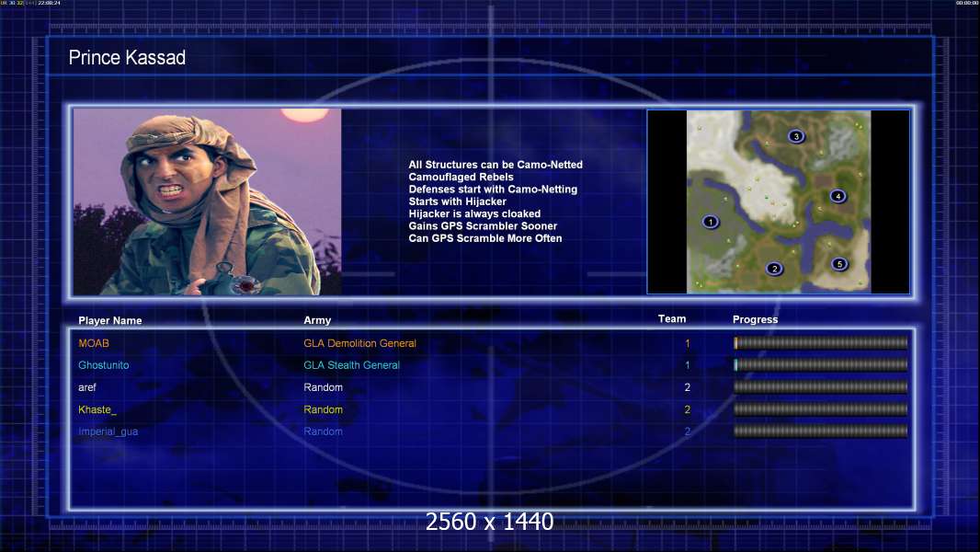Click the Army column header

pyautogui.click(x=317, y=320)
